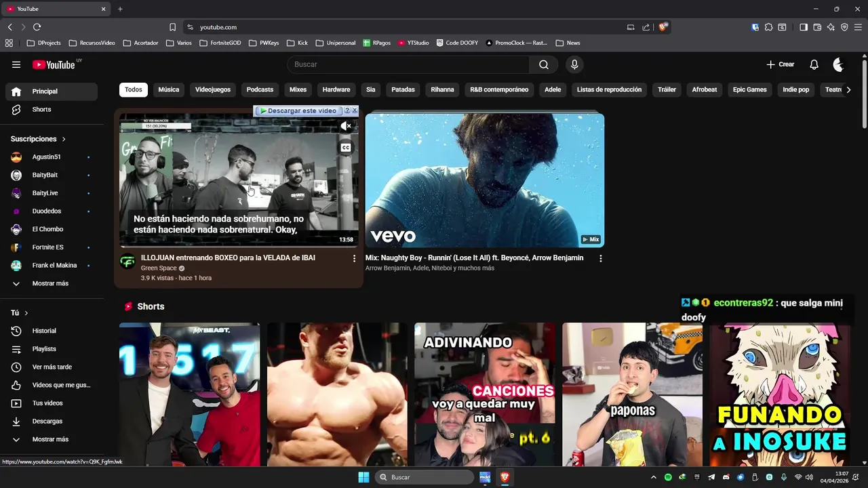868x488 pixels.
Task: Open the browser main menu
Action: (x=858, y=27)
